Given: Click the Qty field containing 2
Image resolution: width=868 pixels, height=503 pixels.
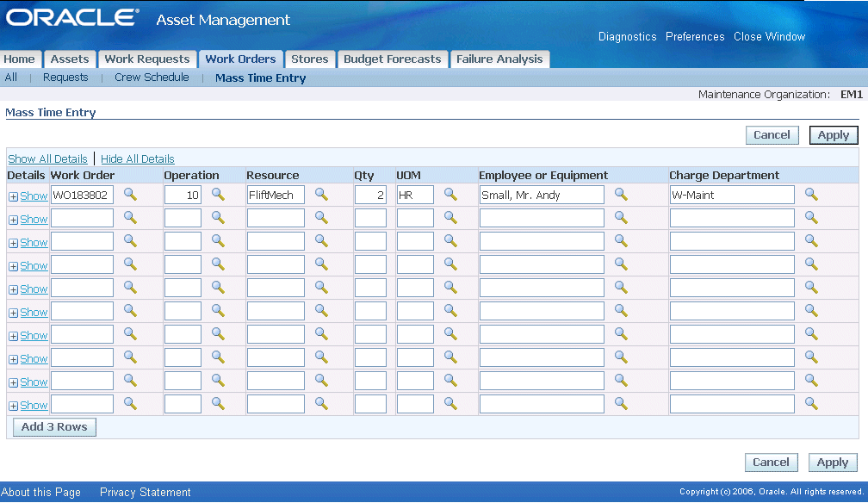Looking at the screenshot, I should [x=370, y=195].
